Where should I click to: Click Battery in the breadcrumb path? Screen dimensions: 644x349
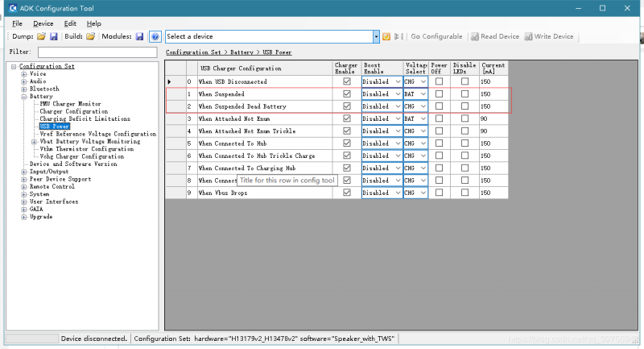coord(242,52)
